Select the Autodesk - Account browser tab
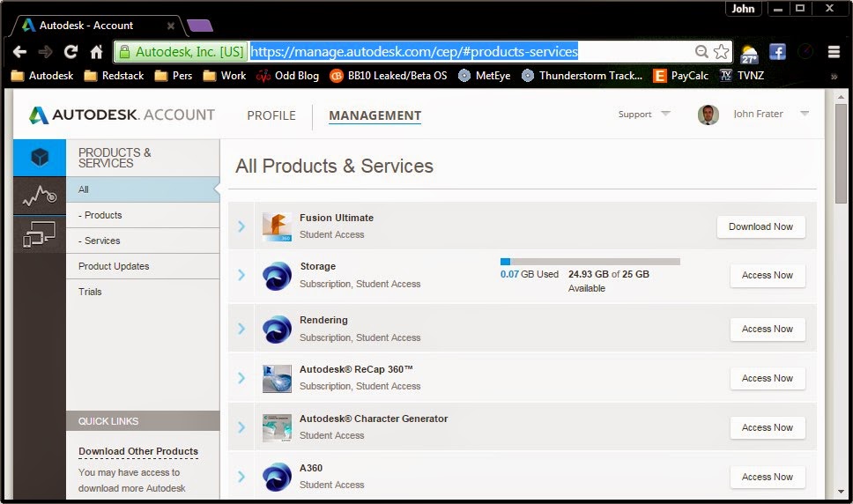The width and height of the screenshot is (853, 504). (x=99, y=26)
